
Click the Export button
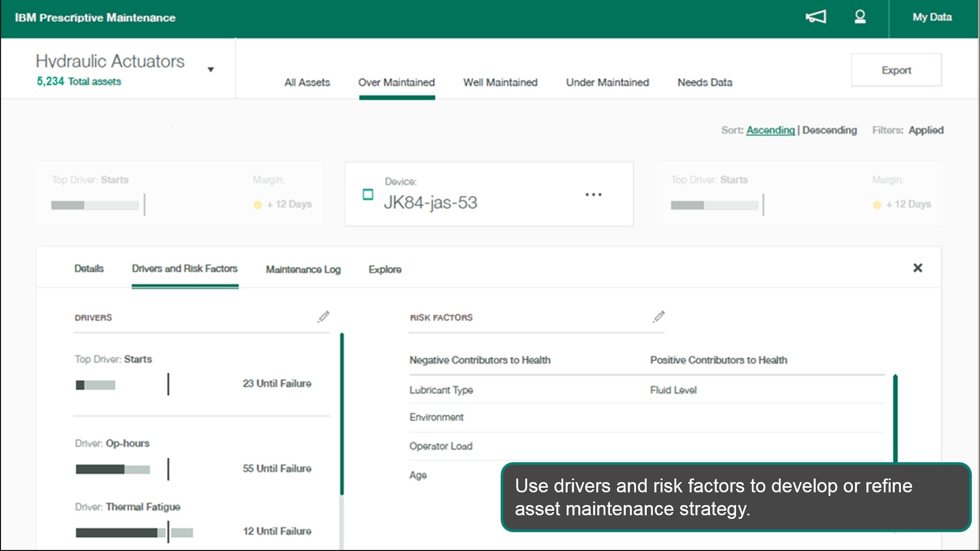point(896,70)
